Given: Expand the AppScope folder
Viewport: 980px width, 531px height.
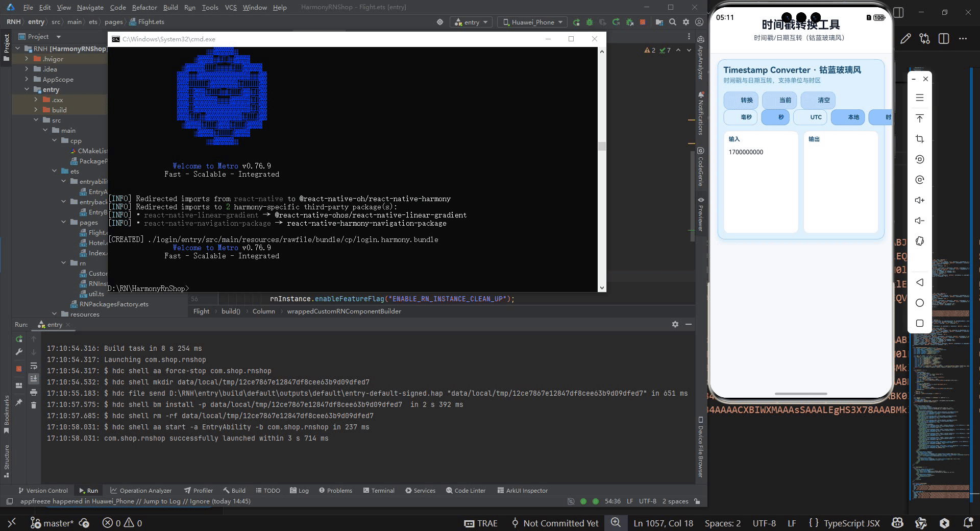Looking at the screenshot, I should pos(27,79).
